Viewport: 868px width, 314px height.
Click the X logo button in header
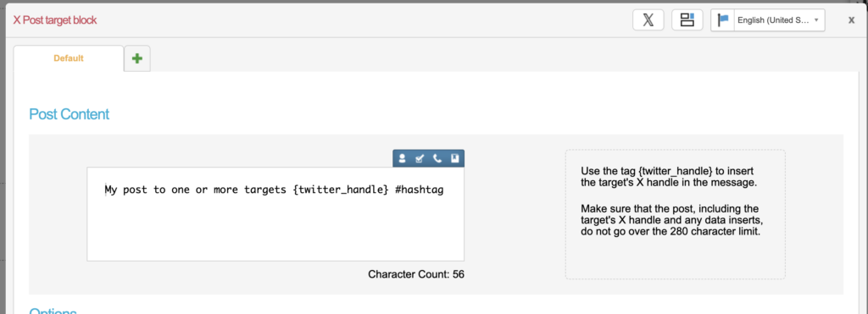click(x=648, y=20)
